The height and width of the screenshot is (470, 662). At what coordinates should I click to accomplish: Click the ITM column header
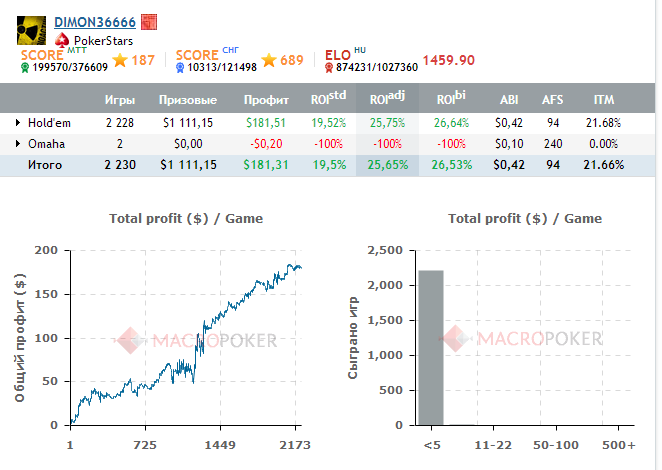[x=604, y=100]
